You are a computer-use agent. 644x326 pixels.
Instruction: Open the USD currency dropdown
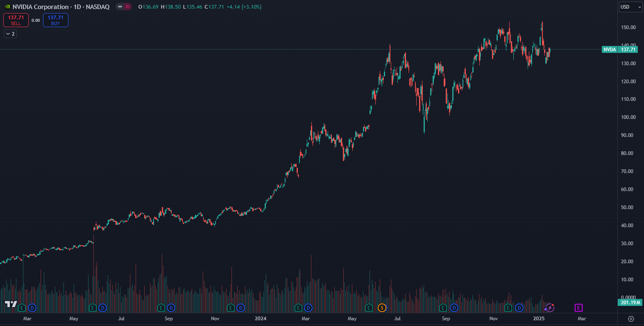(631, 7)
